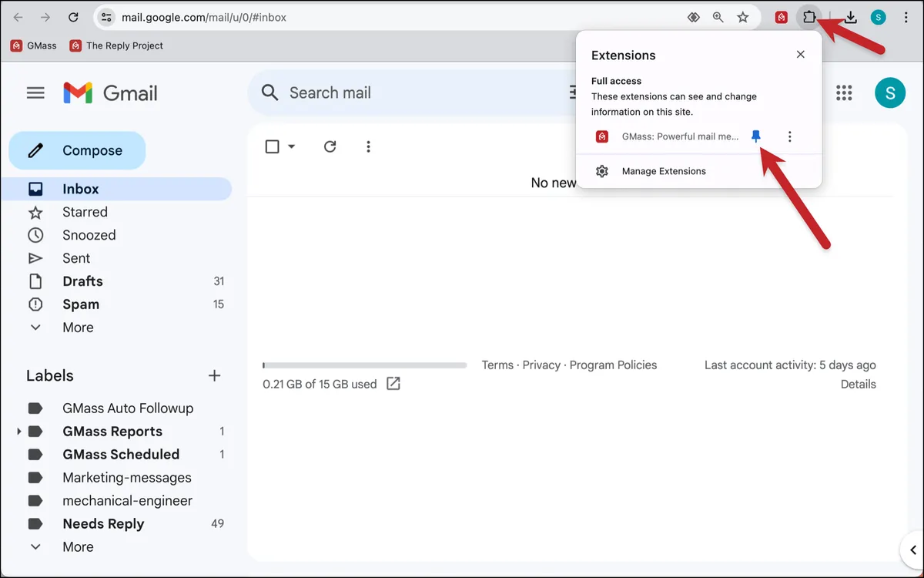Compose a new email
924x578 pixels.
(77, 150)
